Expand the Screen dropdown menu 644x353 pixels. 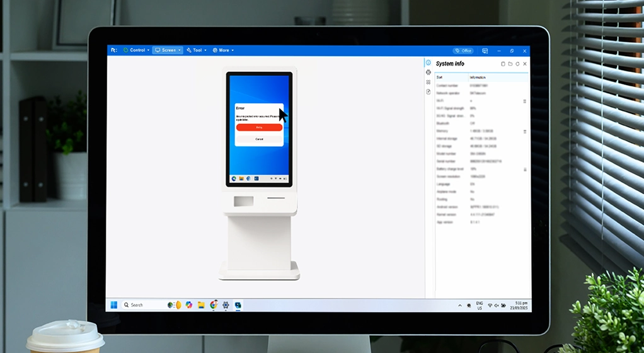[x=168, y=50]
